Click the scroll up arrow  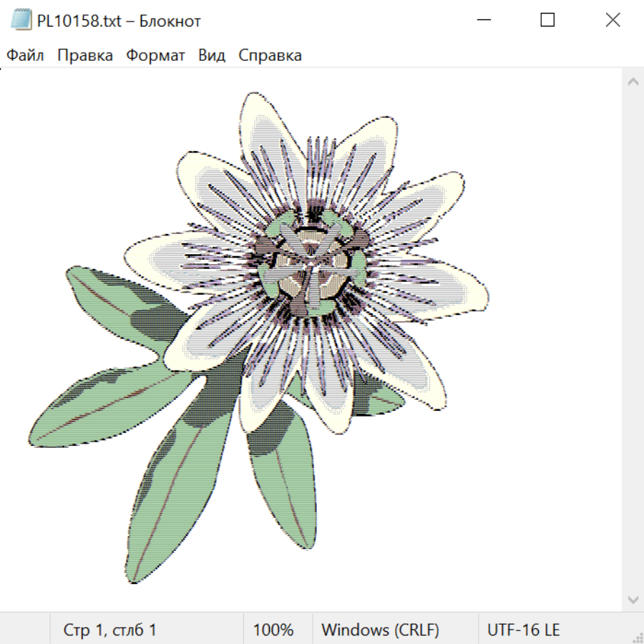(633, 82)
